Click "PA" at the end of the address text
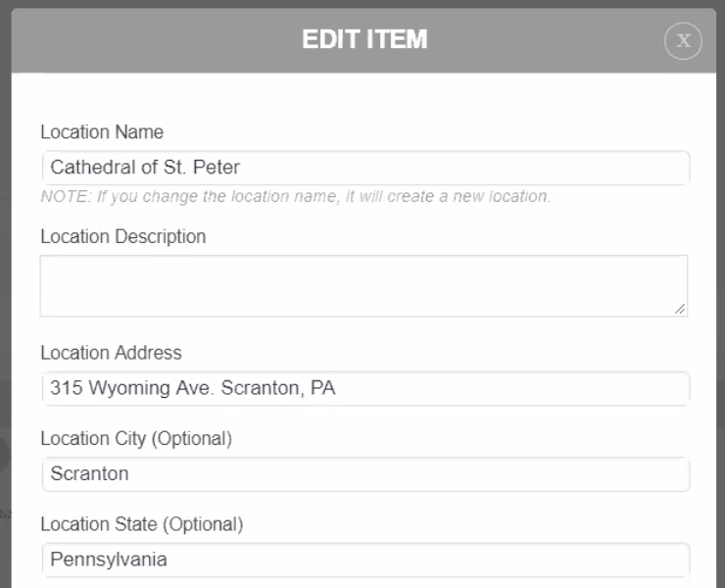The width and height of the screenshot is (725, 588). [x=322, y=388]
